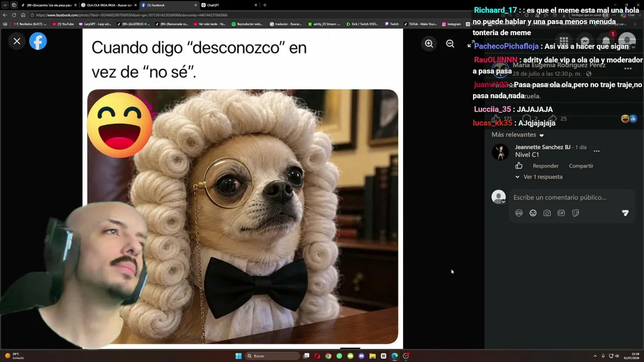Image resolution: width=644 pixels, height=362 pixels.
Task: Open Discord from the taskbar
Action: (361, 356)
